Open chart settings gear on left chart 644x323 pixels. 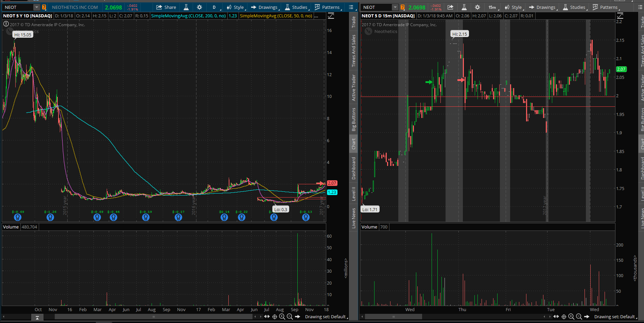(199, 7)
